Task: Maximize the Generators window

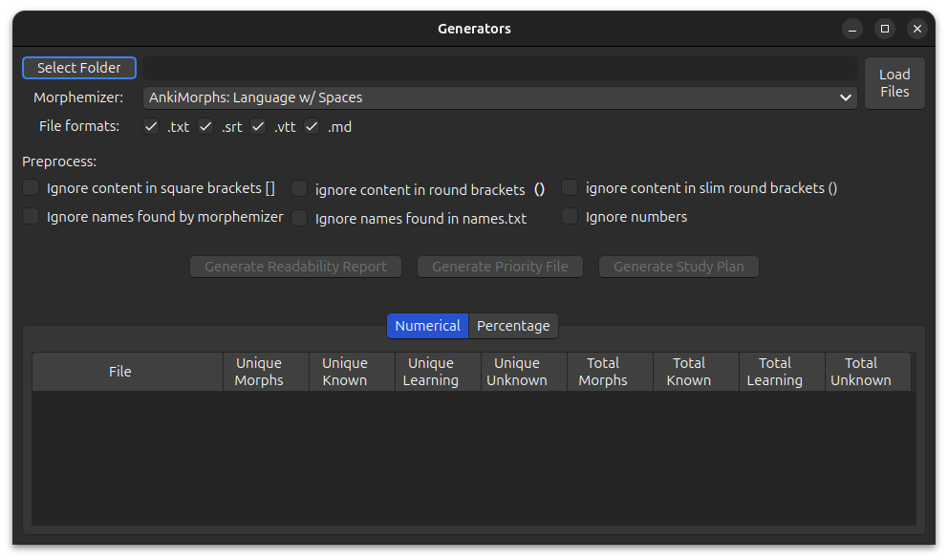Action: click(x=885, y=29)
